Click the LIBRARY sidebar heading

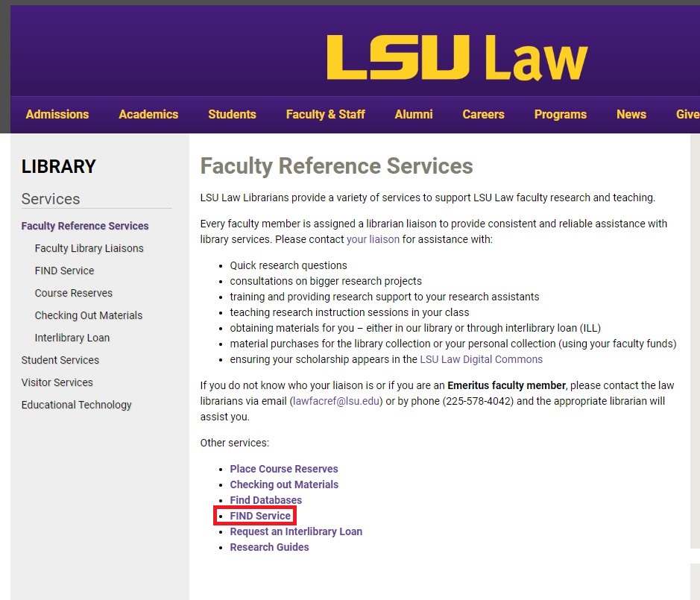point(58,166)
